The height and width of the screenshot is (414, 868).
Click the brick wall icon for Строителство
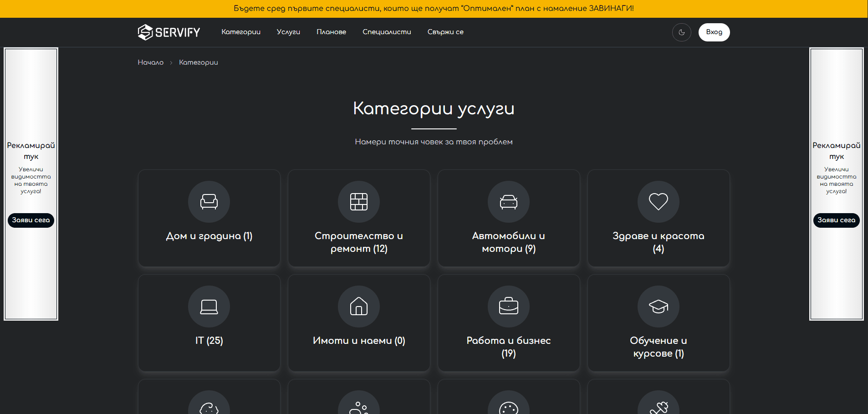359,202
